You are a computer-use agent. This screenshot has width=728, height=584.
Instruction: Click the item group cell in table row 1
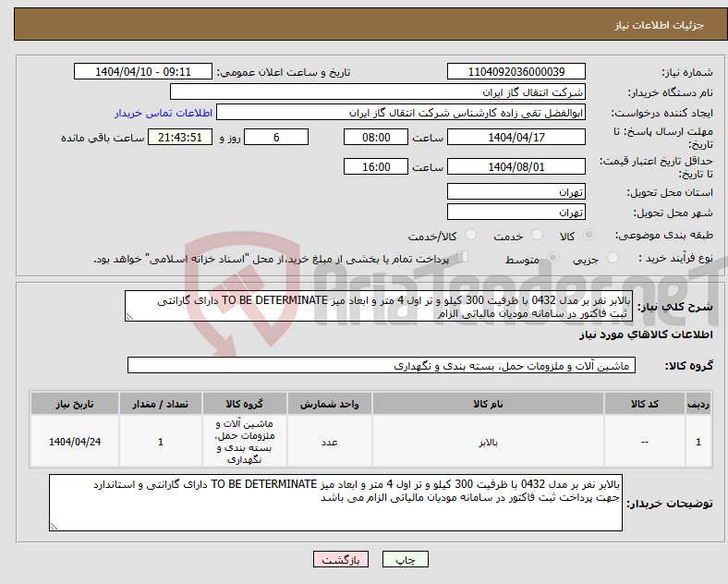(245, 442)
